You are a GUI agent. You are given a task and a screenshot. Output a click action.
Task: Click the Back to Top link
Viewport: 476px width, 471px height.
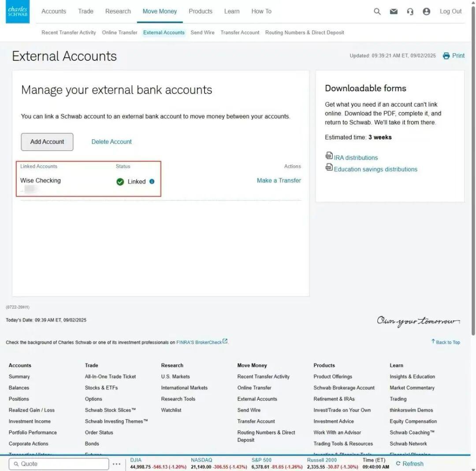point(446,342)
